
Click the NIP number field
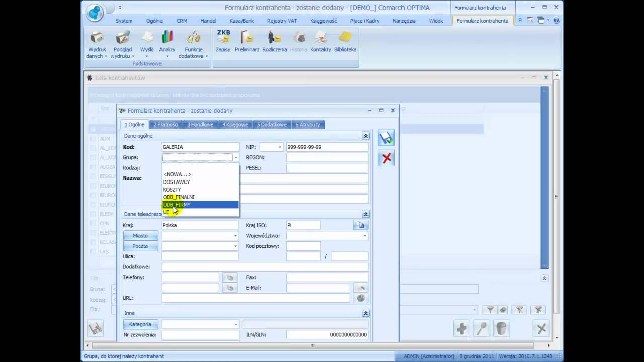[327, 147]
